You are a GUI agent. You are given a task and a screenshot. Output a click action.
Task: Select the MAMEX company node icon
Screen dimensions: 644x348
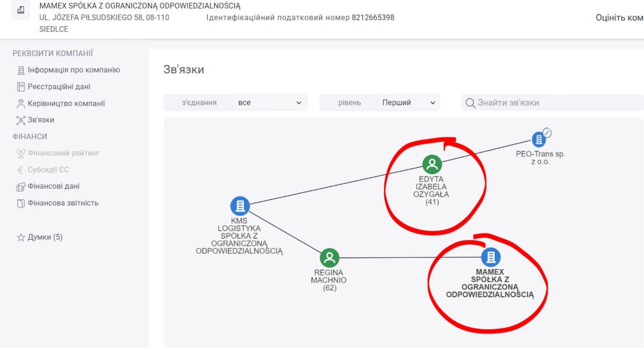(491, 257)
